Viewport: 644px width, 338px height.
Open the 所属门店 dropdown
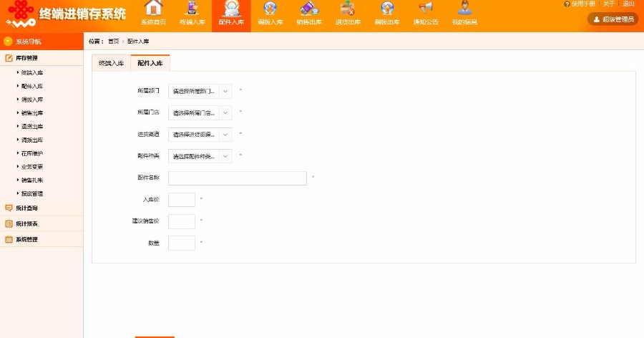200,112
